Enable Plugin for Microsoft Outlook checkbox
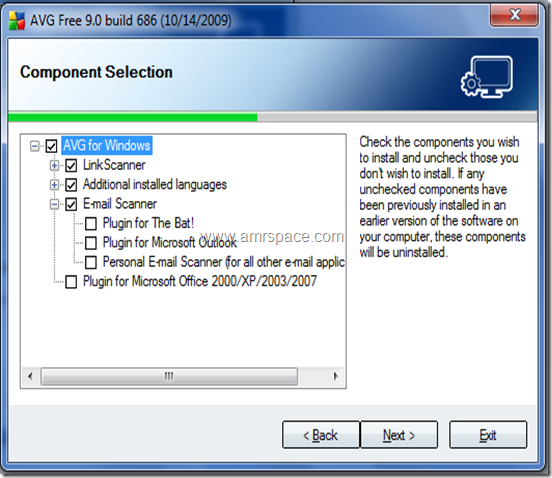 pos(91,243)
